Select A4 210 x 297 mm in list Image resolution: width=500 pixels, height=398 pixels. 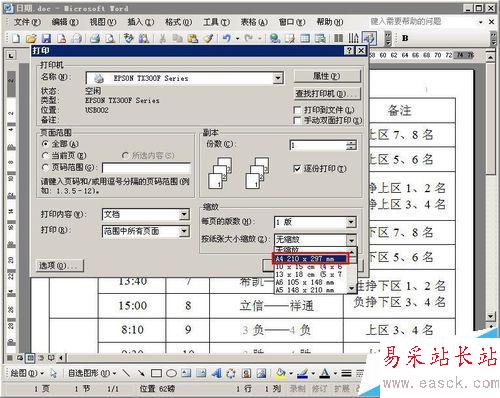coord(311,259)
